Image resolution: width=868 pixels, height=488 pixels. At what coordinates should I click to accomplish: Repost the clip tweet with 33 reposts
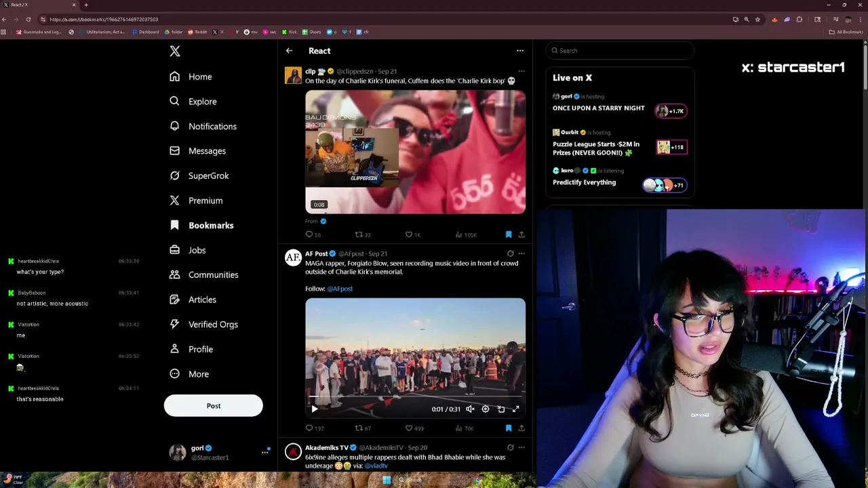click(363, 235)
